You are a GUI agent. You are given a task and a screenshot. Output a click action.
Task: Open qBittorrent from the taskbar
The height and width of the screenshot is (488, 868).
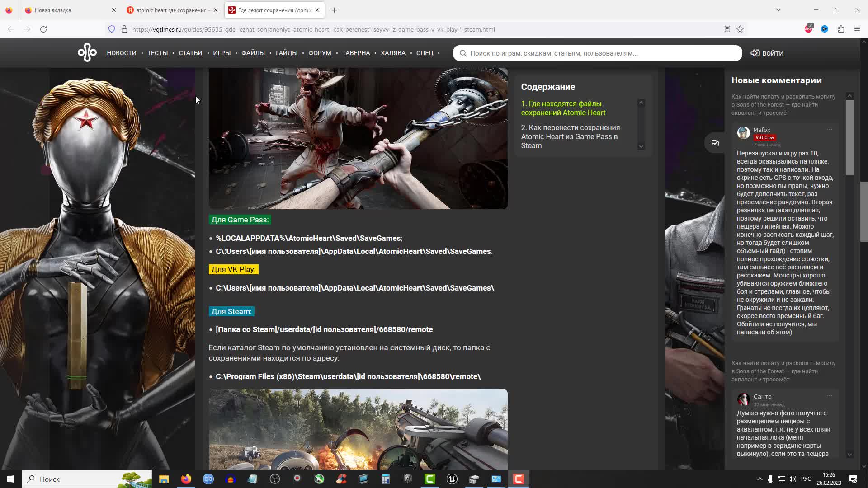click(208, 479)
